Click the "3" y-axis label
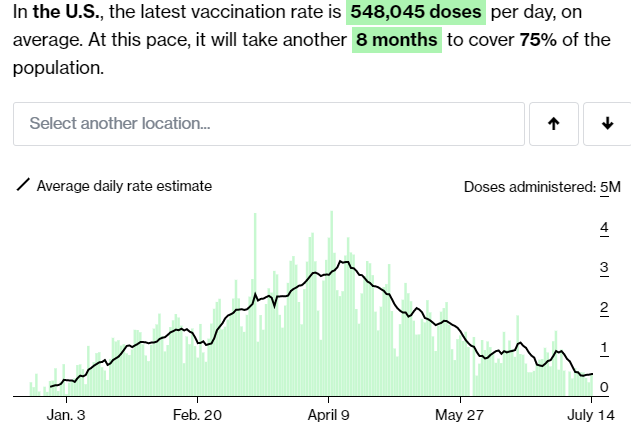This screenshot has width=631, height=430. click(x=604, y=268)
